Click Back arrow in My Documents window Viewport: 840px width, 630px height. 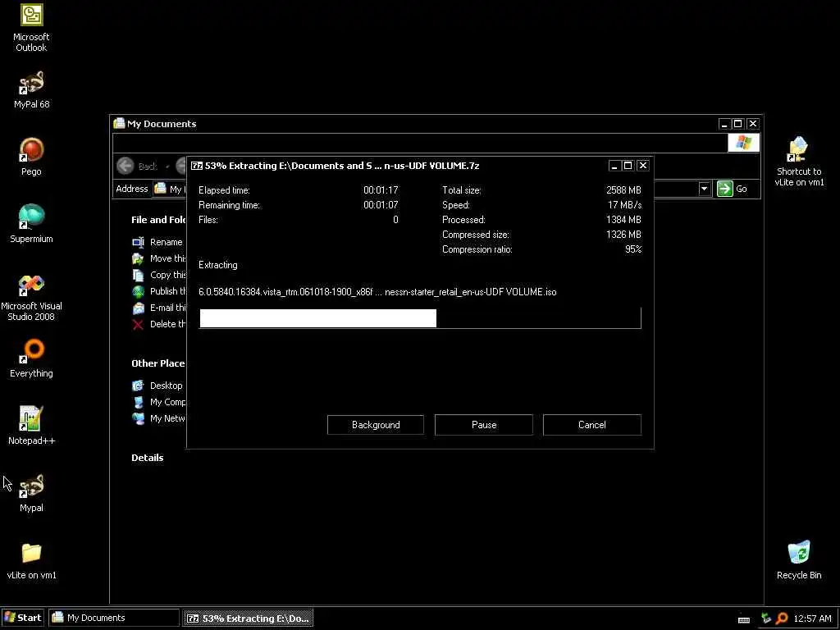click(126, 166)
